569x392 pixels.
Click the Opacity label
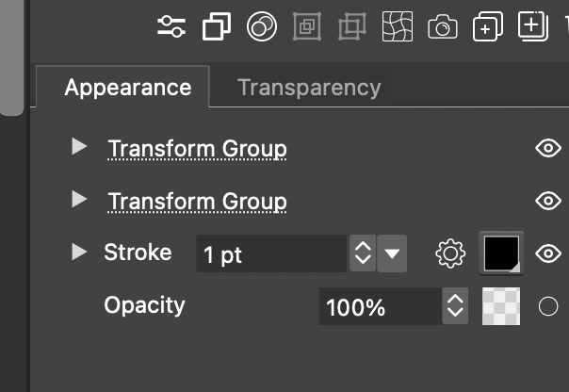[x=144, y=305]
